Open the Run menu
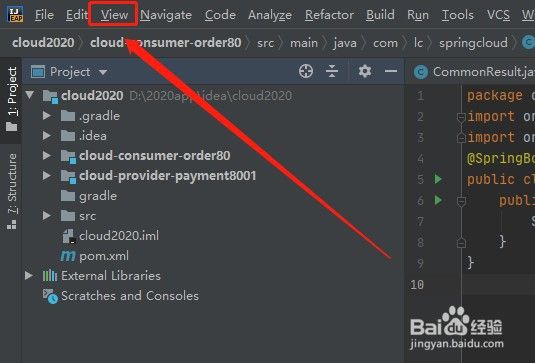 tap(418, 15)
